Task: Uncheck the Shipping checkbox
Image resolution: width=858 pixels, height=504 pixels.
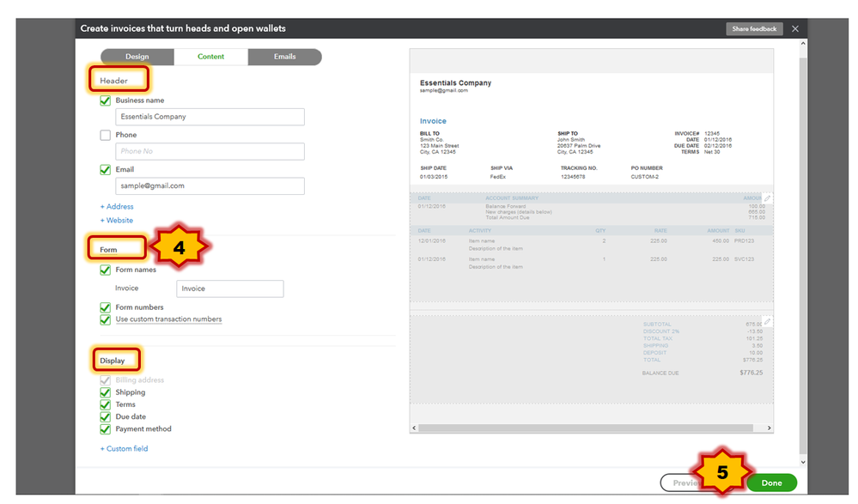Action: tap(105, 392)
